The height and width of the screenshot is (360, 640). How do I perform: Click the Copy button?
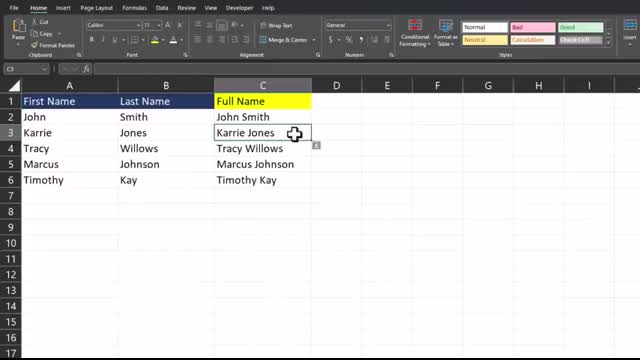pyautogui.click(x=42, y=33)
